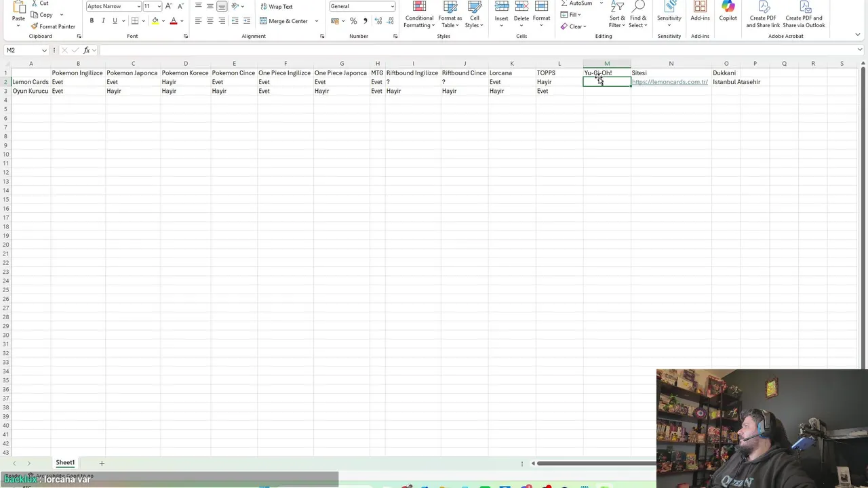
Task: Apply the accounting number format
Action: [x=335, y=21]
